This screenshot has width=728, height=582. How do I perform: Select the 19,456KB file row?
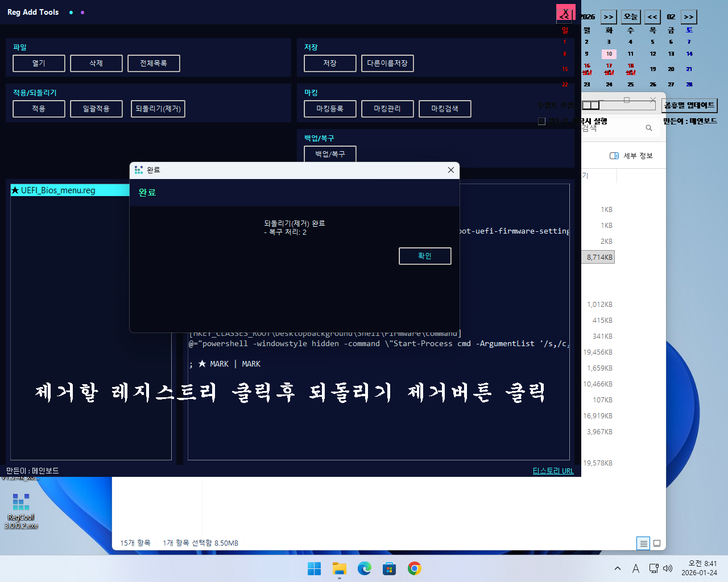tap(597, 352)
